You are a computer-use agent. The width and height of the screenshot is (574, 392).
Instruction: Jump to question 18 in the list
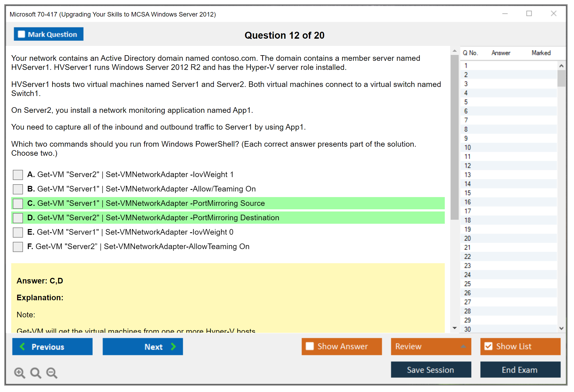467,220
